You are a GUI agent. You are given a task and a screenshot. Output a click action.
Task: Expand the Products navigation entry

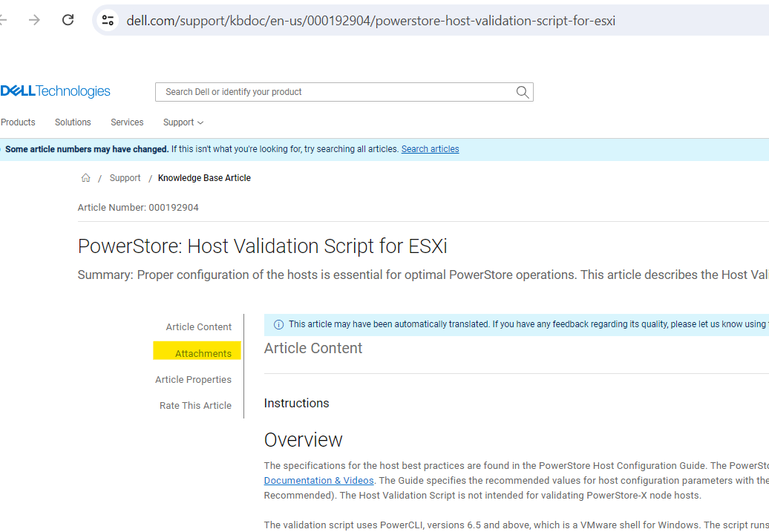point(18,122)
